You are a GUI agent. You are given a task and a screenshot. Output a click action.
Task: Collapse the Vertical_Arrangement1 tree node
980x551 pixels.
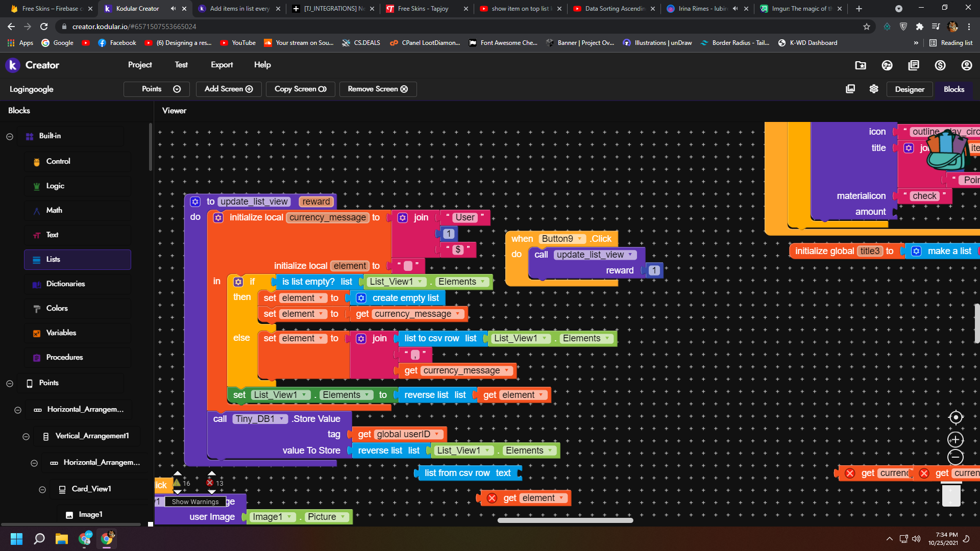(26, 437)
